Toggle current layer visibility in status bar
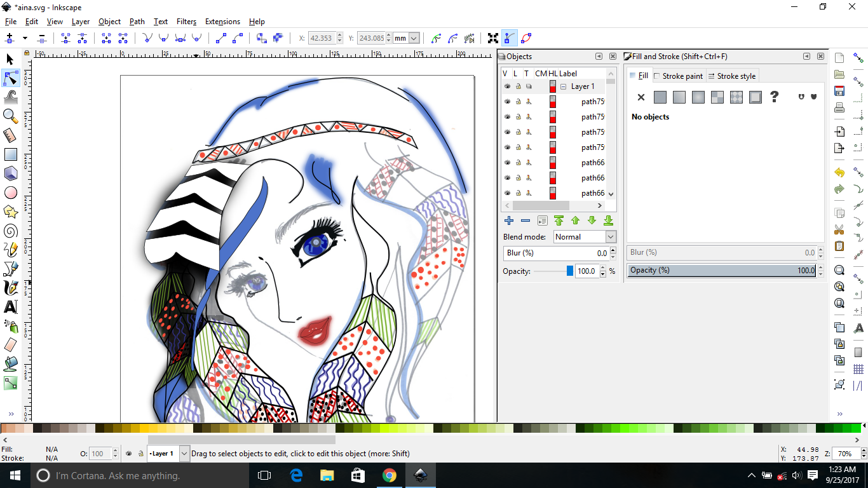This screenshot has width=868, height=488. coord(130,454)
